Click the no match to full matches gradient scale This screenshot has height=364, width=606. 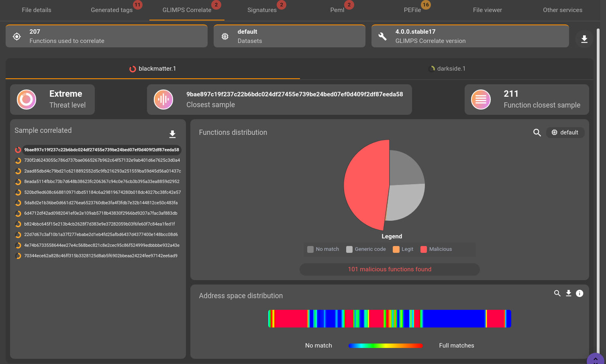[386, 346]
